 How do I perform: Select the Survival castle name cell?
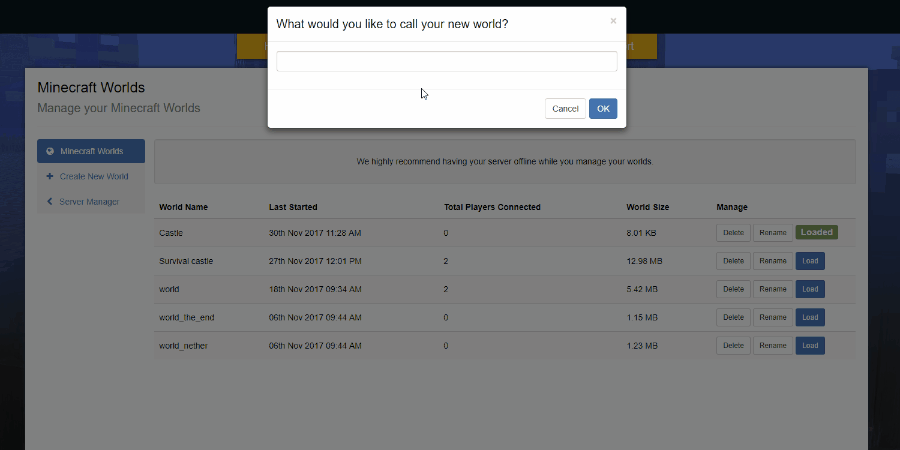(x=186, y=261)
